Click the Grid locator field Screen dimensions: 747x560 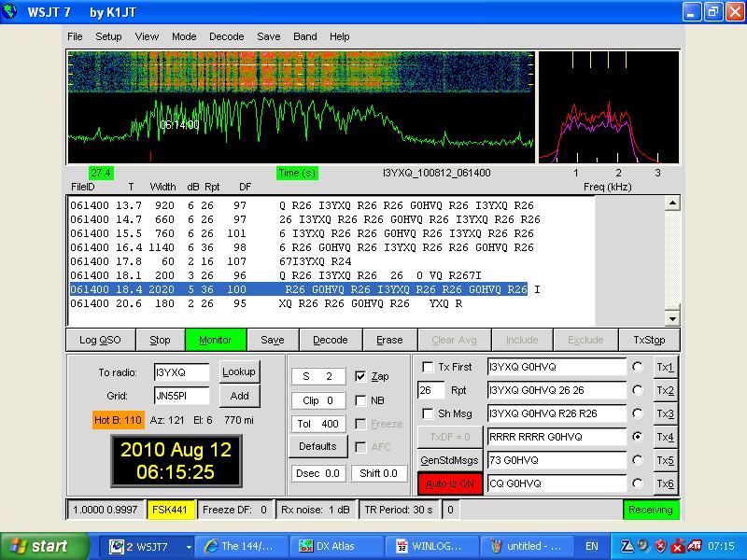[181, 396]
